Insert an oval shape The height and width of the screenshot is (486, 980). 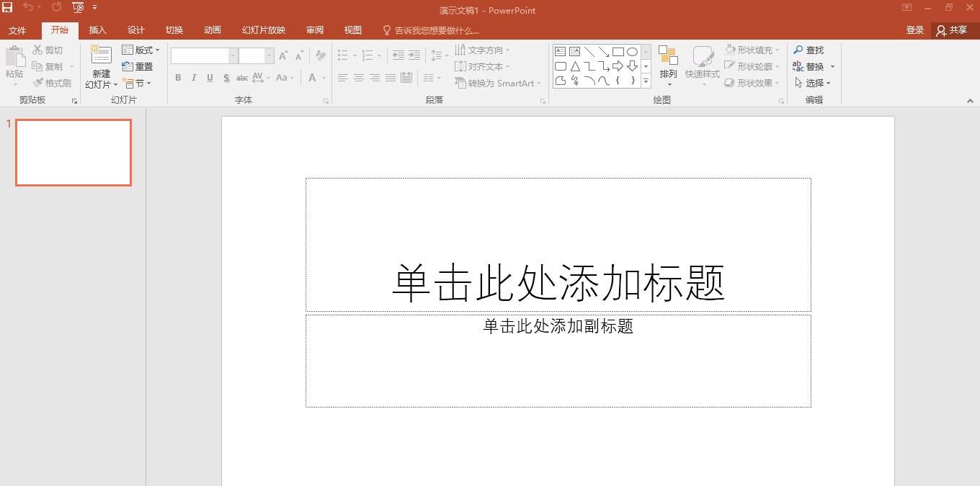click(633, 50)
